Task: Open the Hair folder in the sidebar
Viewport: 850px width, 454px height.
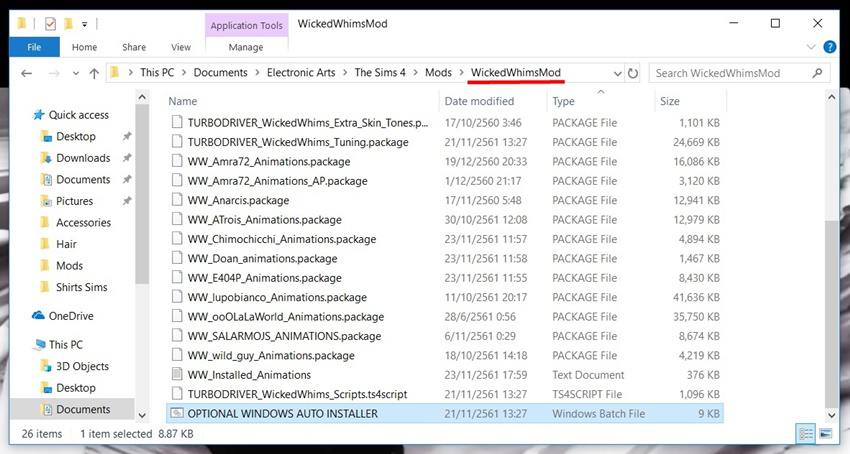Action: coord(66,244)
